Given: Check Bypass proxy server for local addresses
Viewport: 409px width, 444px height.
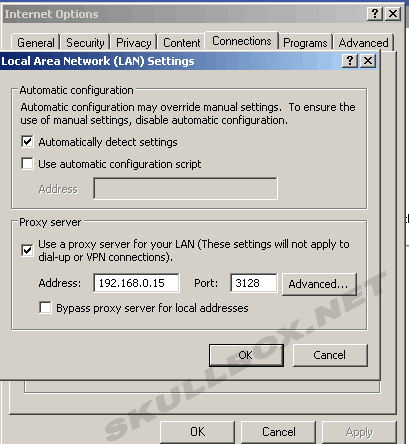Looking at the screenshot, I should click(x=45, y=308).
